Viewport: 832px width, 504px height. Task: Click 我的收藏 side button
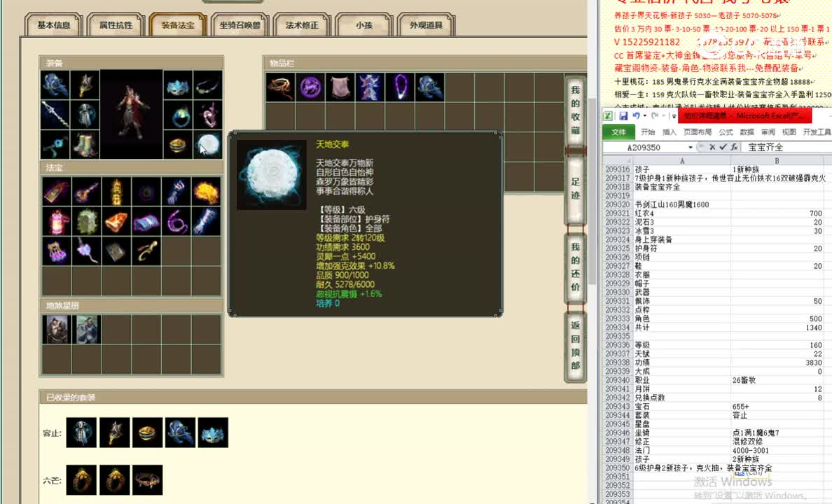coord(575,111)
